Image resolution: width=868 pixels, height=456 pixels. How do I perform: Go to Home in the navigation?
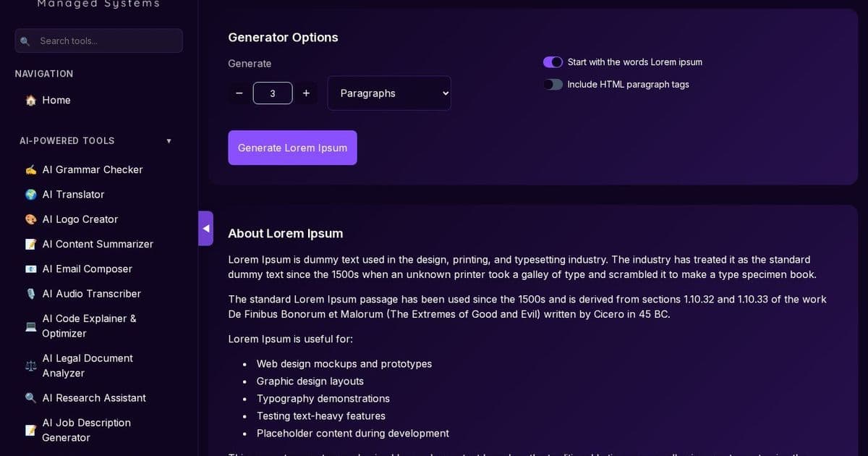[x=56, y=100]
